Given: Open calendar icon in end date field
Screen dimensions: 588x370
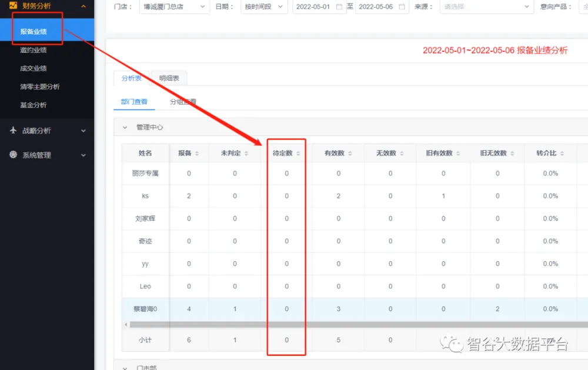Looking at the screenshot, I should 402,7.
